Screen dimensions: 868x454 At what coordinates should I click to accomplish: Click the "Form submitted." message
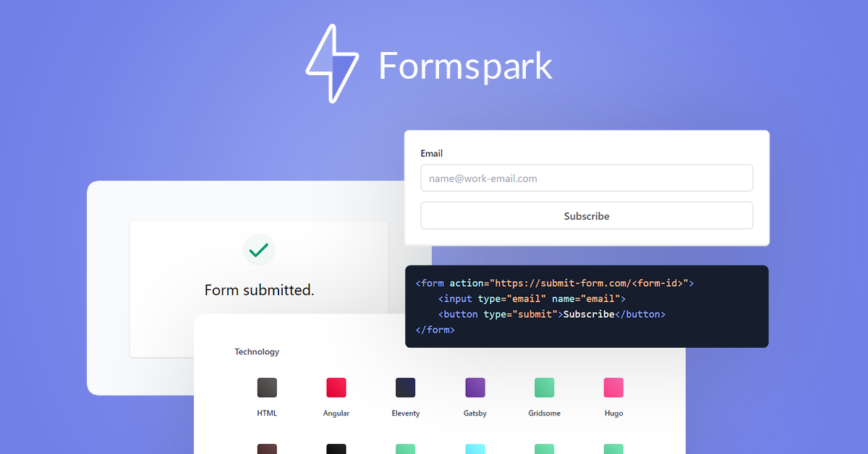point(259,290)
